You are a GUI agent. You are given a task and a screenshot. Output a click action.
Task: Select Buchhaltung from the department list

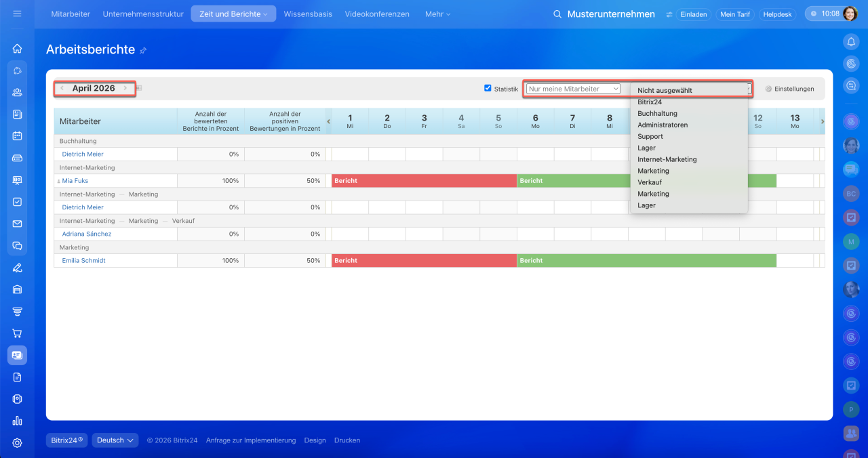pyautogui.click(x=657, y=114)
